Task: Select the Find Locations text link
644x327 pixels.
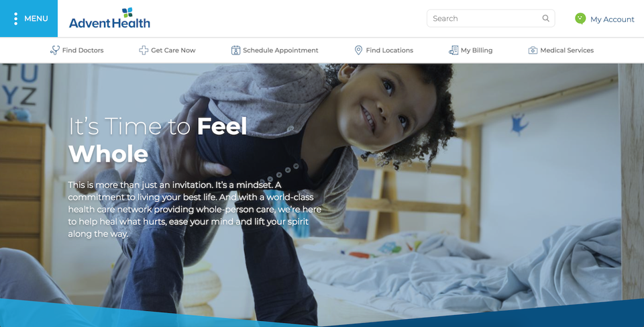Action: [389, 50]
